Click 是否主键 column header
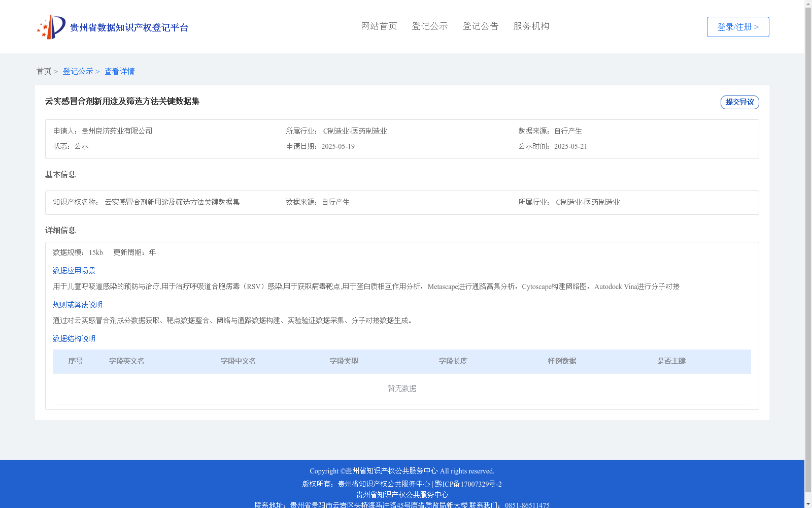Viewport: 812px width, 508px height. click(671, 361)
